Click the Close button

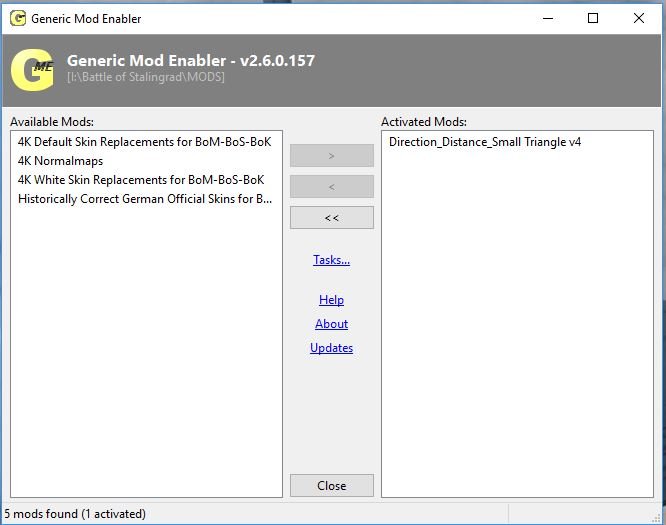click(x=332, y=485)
